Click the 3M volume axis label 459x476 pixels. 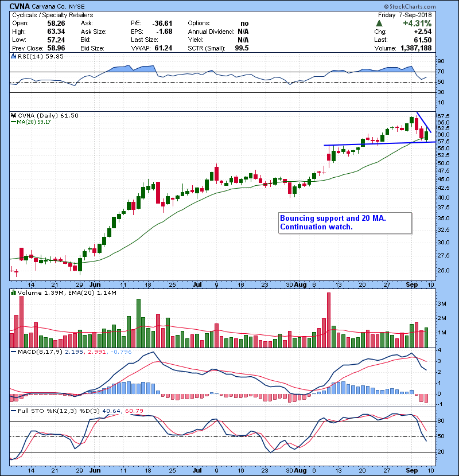point(442,303)
